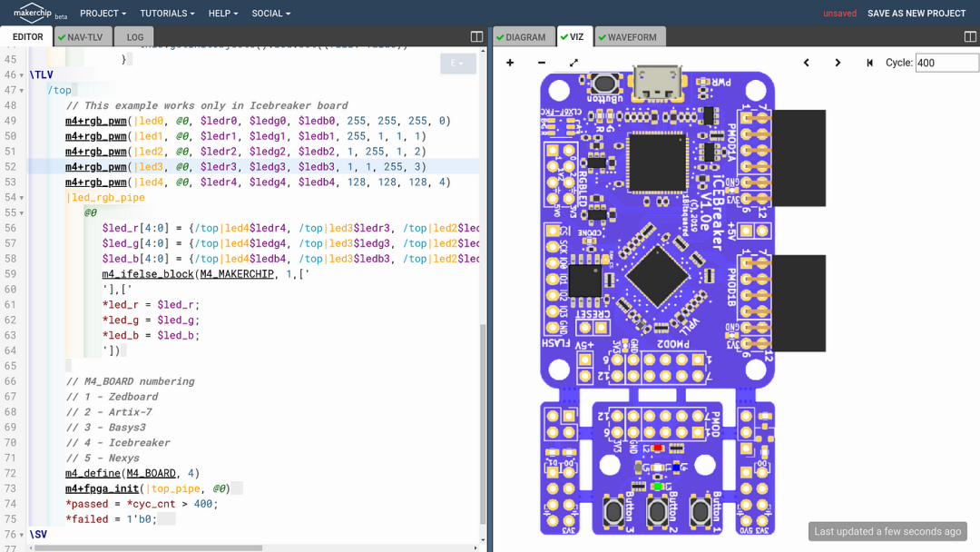Click the lower PMOD1B black connector
980x552 pixels.
(799, 303)
